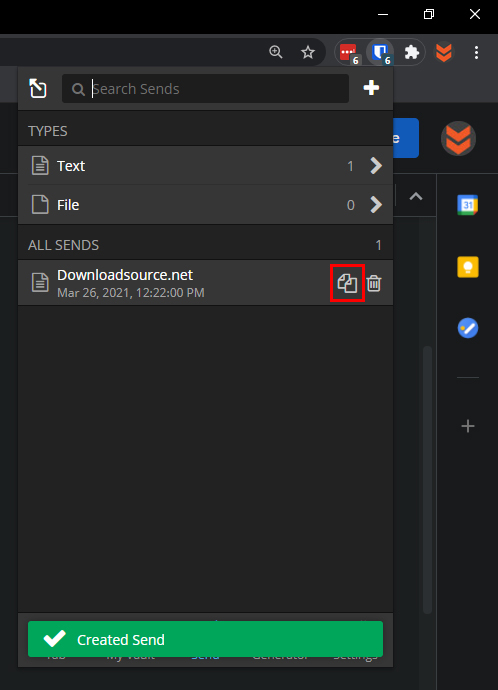The width and height of the screenshot is (498, 690).
Task: Open the File sends type
Action: click(205, 205)
